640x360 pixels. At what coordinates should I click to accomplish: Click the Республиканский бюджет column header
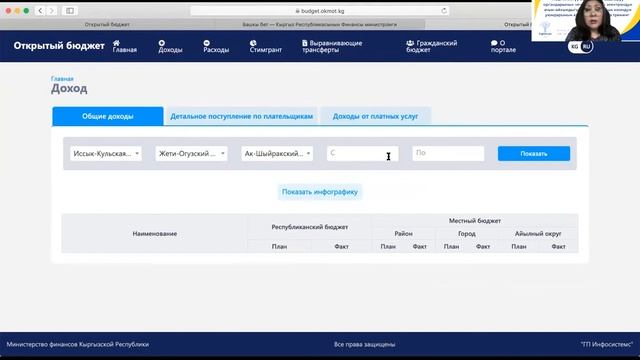click(x=310, y=227)
